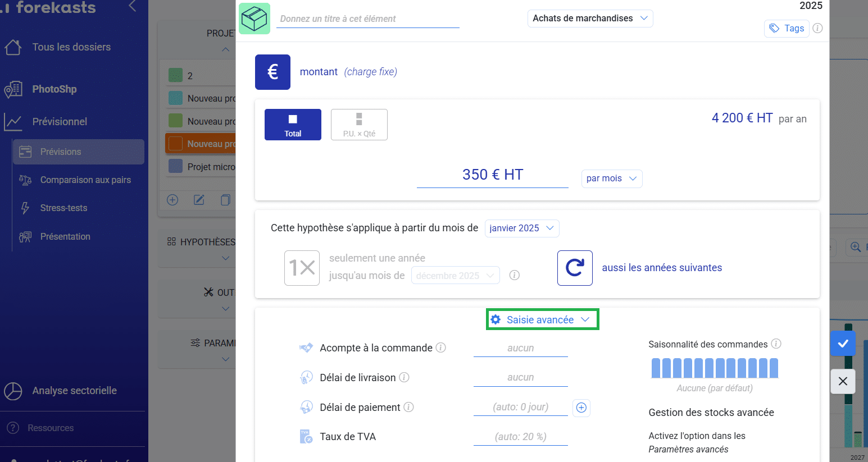Viewport: 868px width, 462px height.
Task: Click the info icon beside Saisonnalité des commandes
Action: point(776,344)
